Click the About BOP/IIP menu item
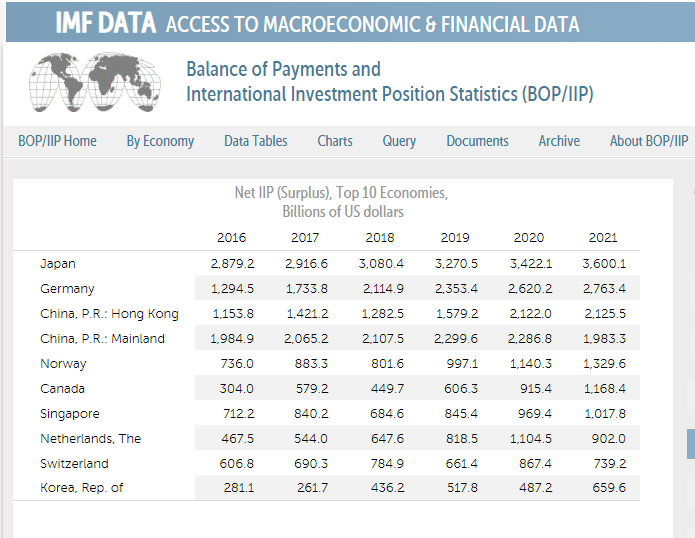 649,141
